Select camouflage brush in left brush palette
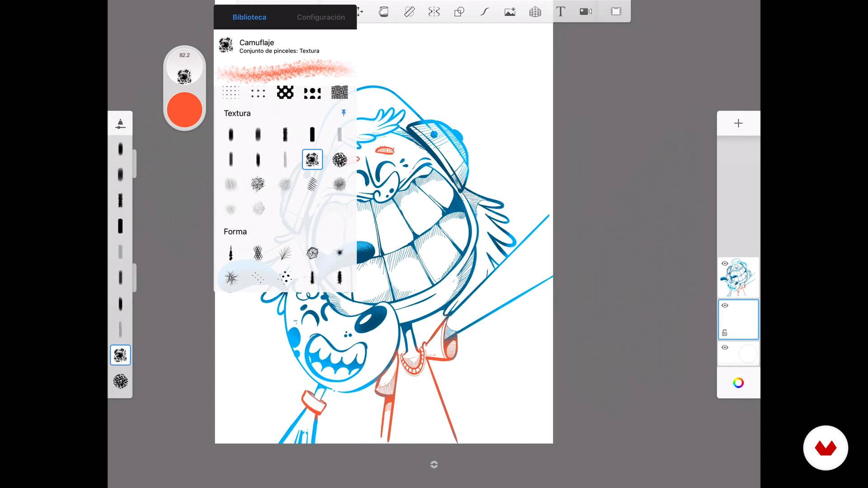Screen dimensions: 868x488 coord(120,355)
